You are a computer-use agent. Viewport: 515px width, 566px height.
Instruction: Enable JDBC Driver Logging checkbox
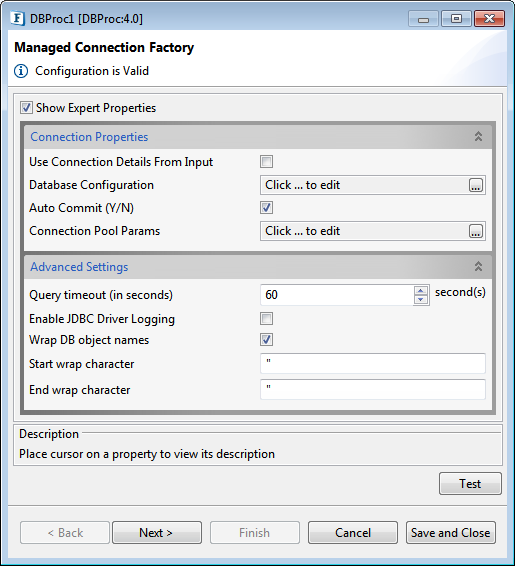[266, 319]
